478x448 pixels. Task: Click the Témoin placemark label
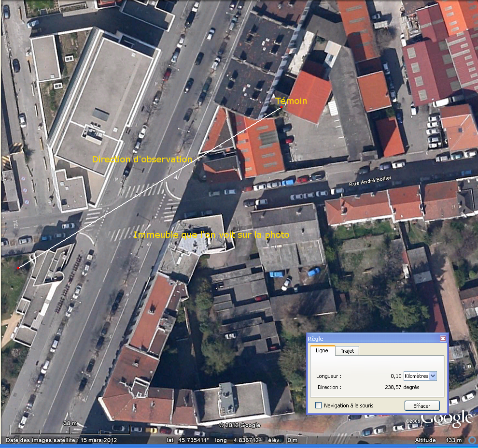point(291,101)
